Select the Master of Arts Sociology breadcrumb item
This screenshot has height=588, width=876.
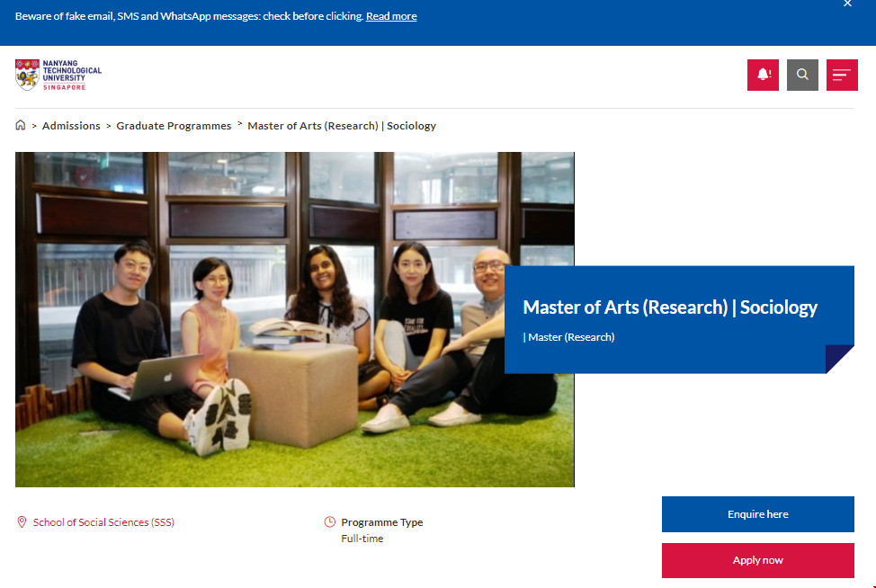pyautogui.click(x=340, y=125)
